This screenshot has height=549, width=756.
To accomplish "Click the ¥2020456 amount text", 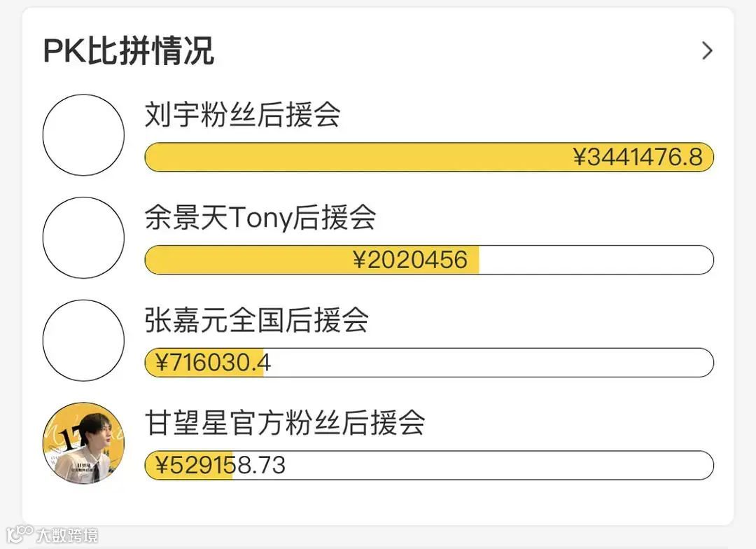I will [410, 260].
